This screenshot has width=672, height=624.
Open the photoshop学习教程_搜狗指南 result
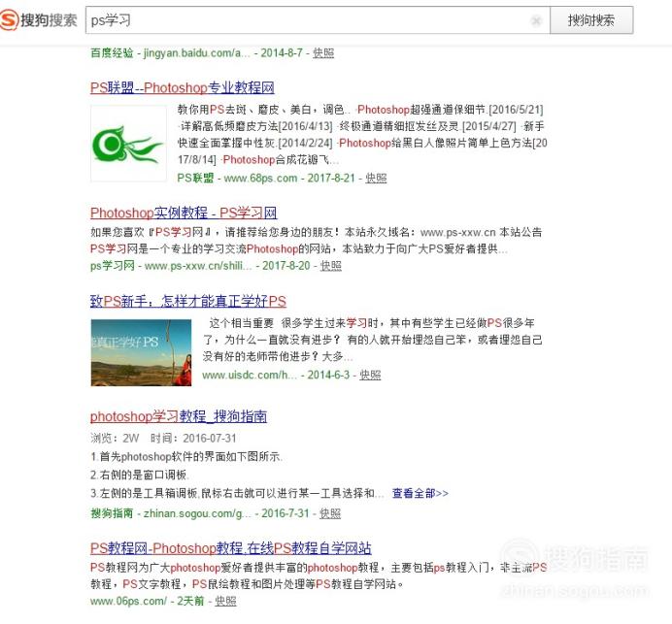[179, 416]
